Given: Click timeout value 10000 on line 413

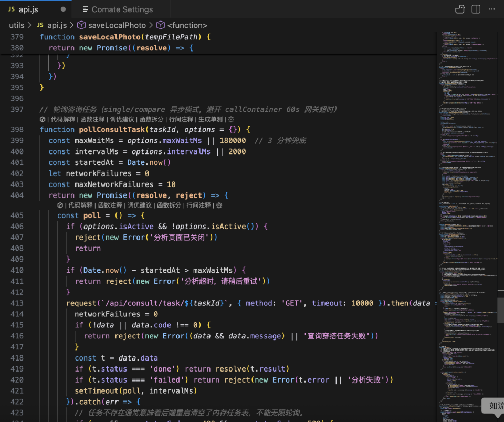Looking at the screenshot, I should [x=362, y=303].
